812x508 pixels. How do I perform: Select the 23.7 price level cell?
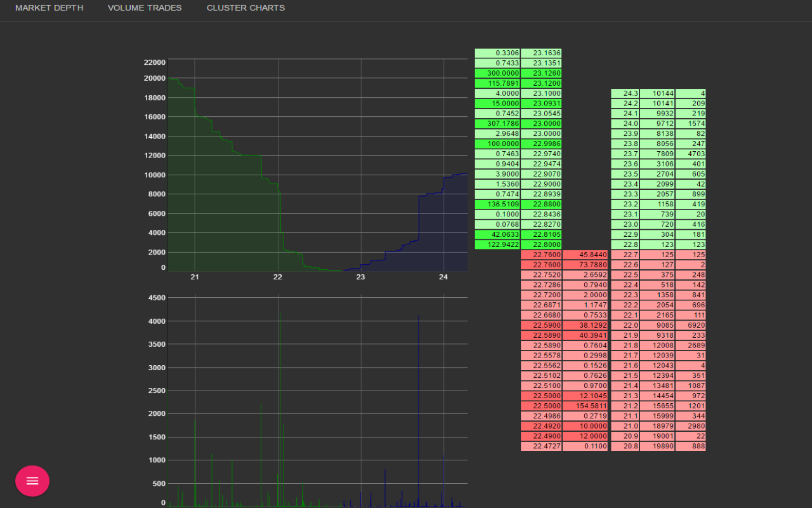click(625, 154)
